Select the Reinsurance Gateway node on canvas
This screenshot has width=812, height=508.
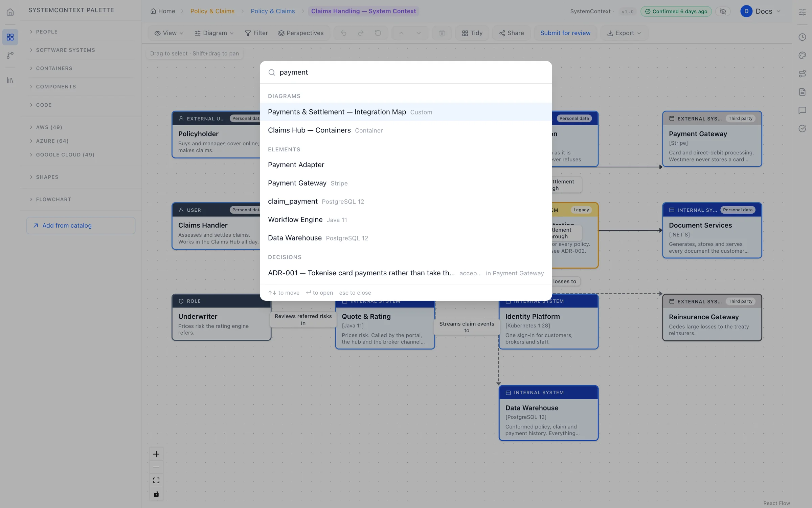[712, 317]
